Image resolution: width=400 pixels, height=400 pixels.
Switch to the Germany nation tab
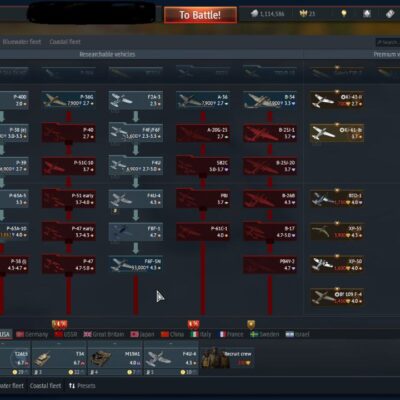pos(32,334)
